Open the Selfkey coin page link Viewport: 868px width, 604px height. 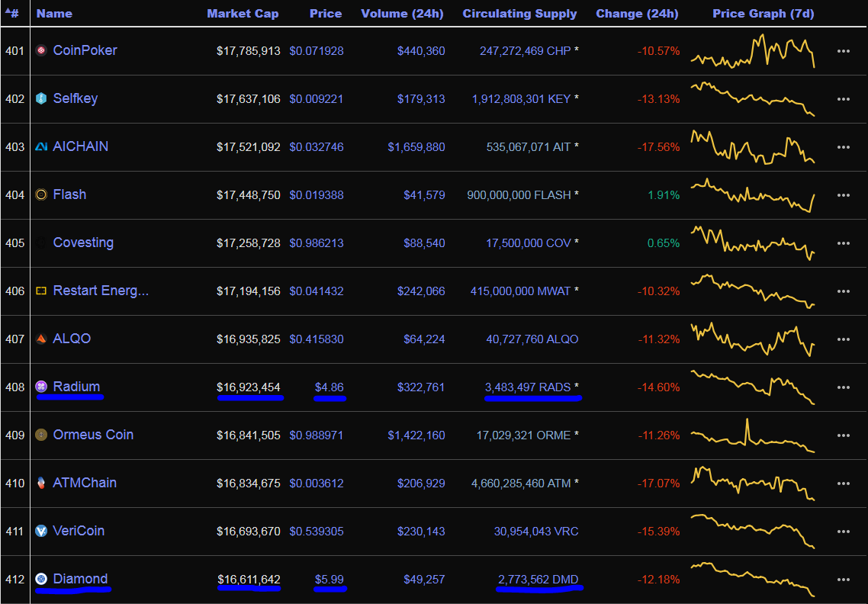tap(76, 98)
